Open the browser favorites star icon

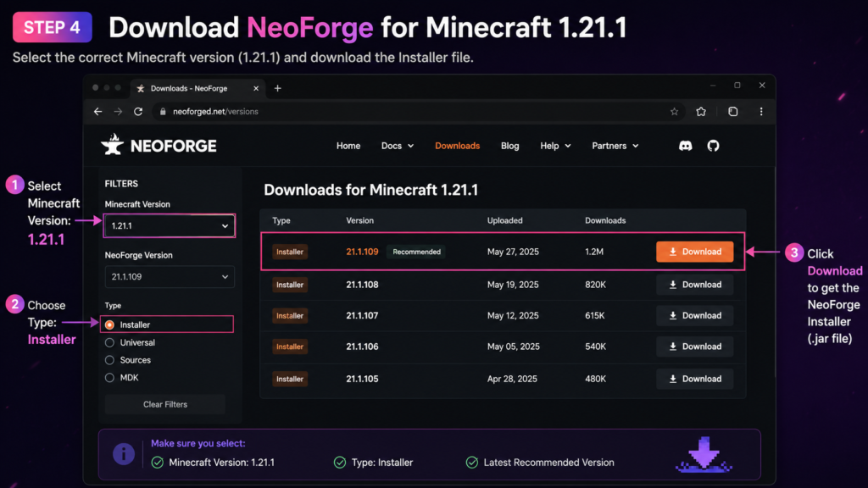pos(701,112)
